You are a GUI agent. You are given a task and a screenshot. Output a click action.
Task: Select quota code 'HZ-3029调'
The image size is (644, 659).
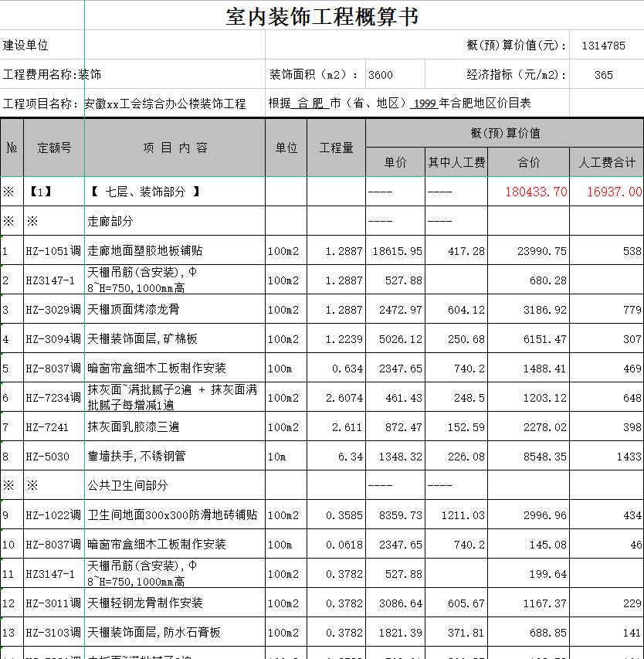click(x=53, y=310)
